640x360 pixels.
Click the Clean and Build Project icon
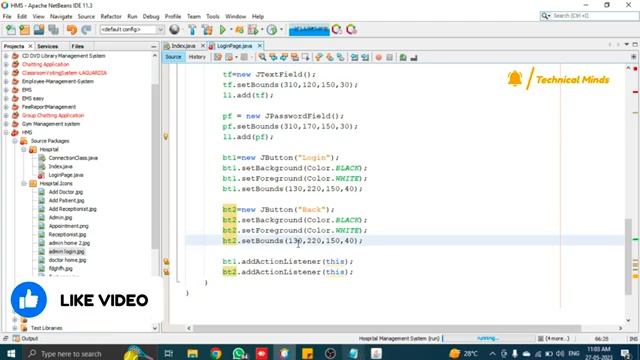click(207, 29)
